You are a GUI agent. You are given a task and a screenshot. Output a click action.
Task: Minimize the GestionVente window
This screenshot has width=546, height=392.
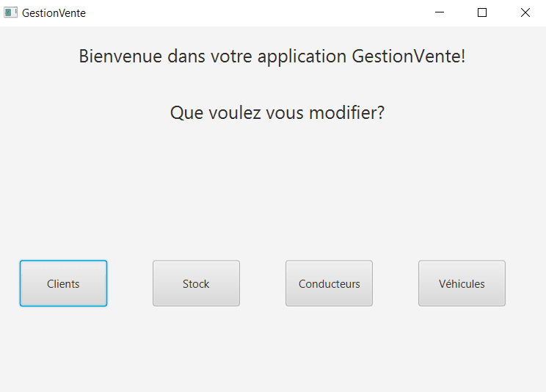tap(440, 12)
